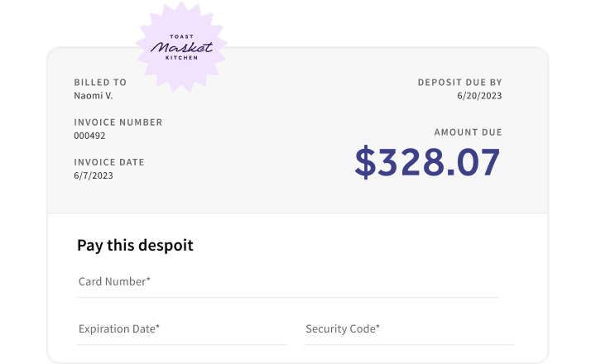Click the invoice number 000492
Viewport: 596px width, 364px height.
(89, 136)
